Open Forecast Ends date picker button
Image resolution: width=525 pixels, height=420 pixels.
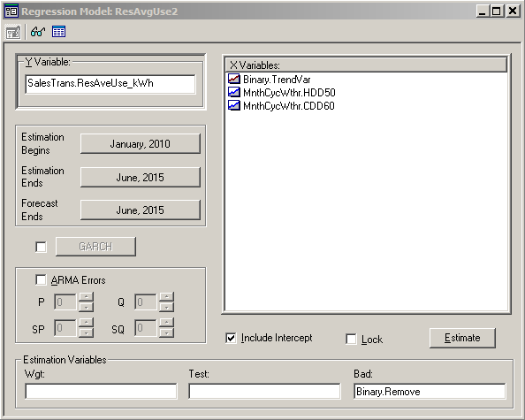141,210
